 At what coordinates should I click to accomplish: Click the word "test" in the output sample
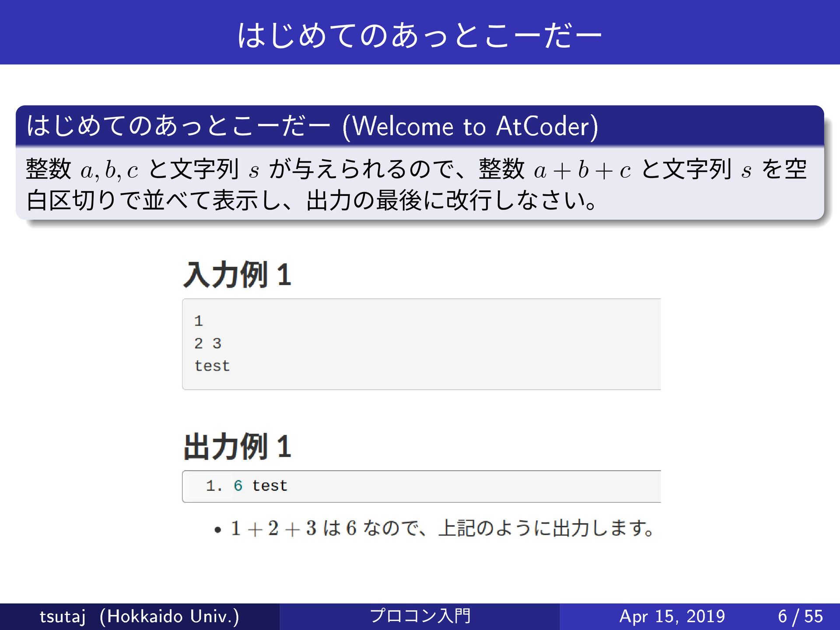pyautogui.click(x=269, y=486)
